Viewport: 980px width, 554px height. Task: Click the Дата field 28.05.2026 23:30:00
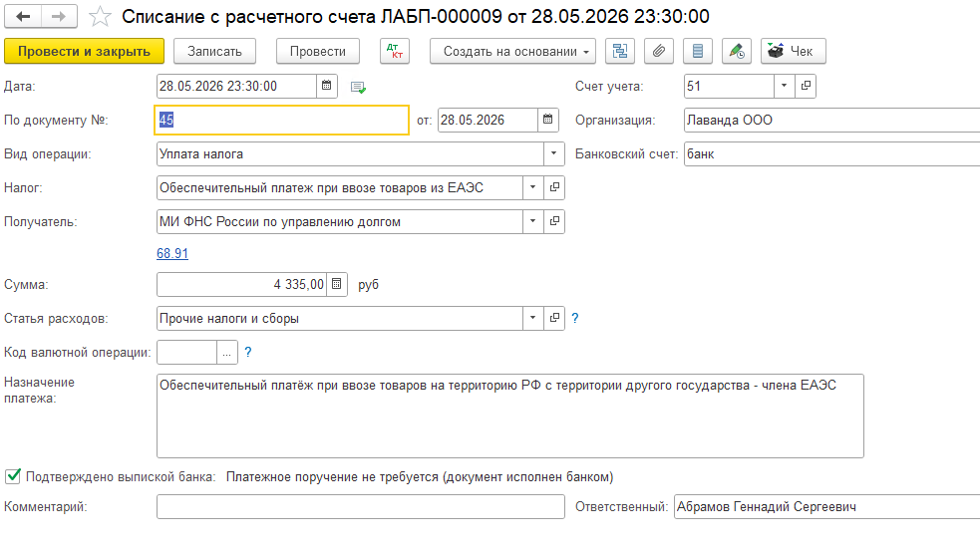point(237,86)
